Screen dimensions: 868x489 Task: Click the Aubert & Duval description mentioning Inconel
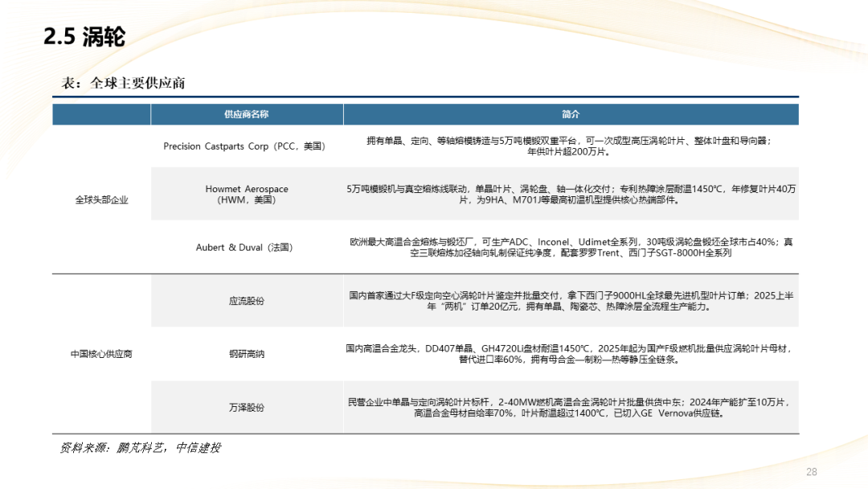571,247
